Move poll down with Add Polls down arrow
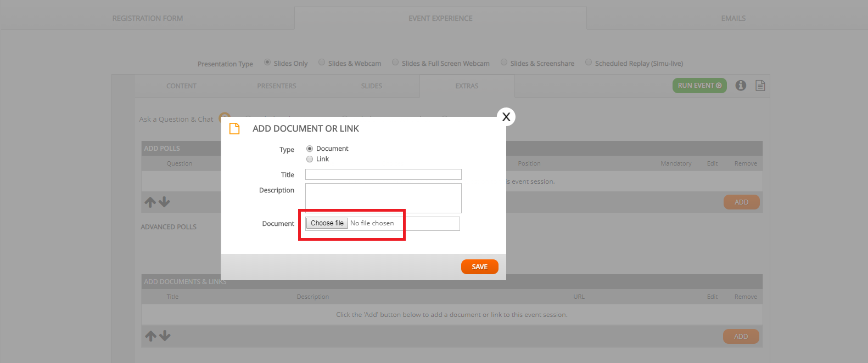Screen dimensions: 868x363 (164, 202)
